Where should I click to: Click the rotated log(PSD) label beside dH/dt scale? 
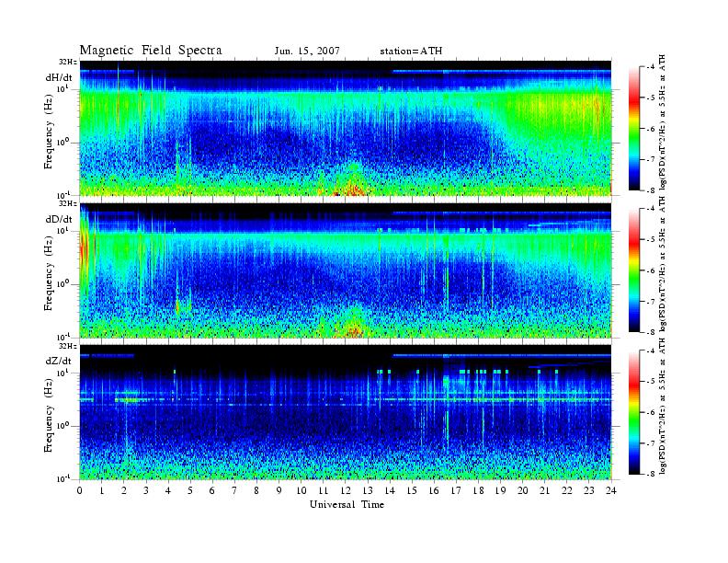662,122
